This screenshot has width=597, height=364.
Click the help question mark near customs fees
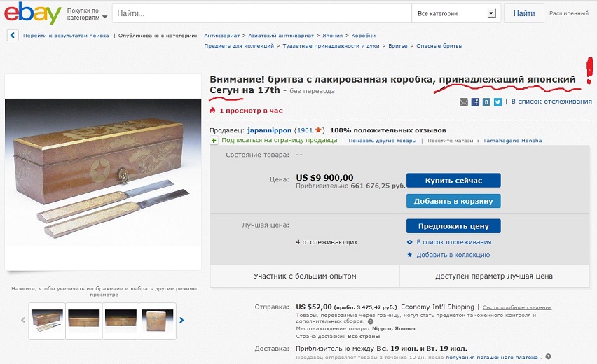371,321
